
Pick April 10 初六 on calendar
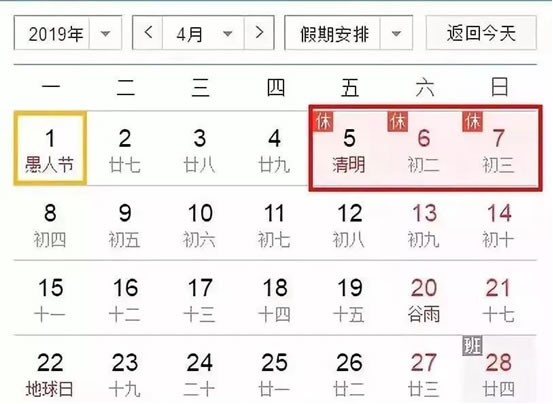click(200, 224)
